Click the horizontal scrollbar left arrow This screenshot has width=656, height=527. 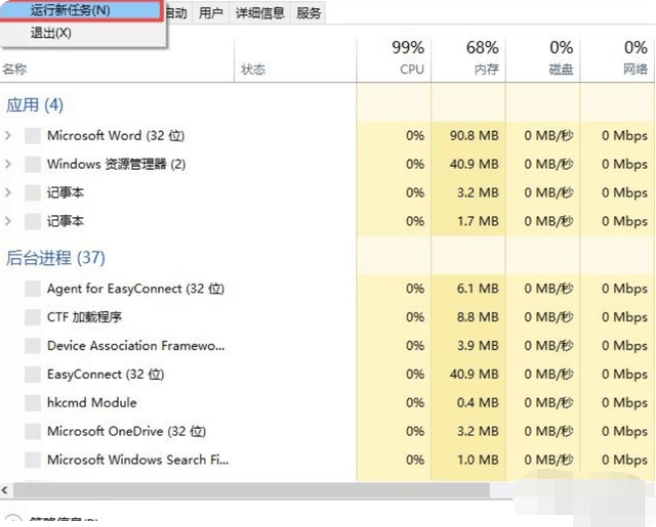6,491
